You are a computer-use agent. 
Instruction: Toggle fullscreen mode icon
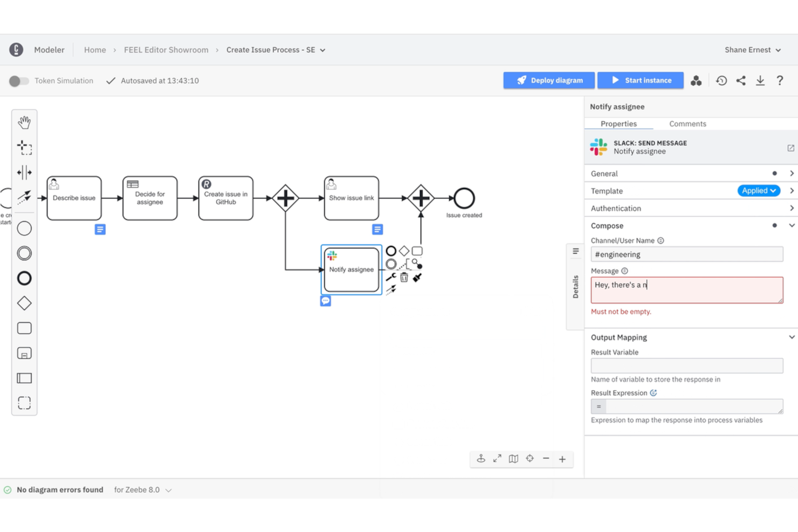497,459
